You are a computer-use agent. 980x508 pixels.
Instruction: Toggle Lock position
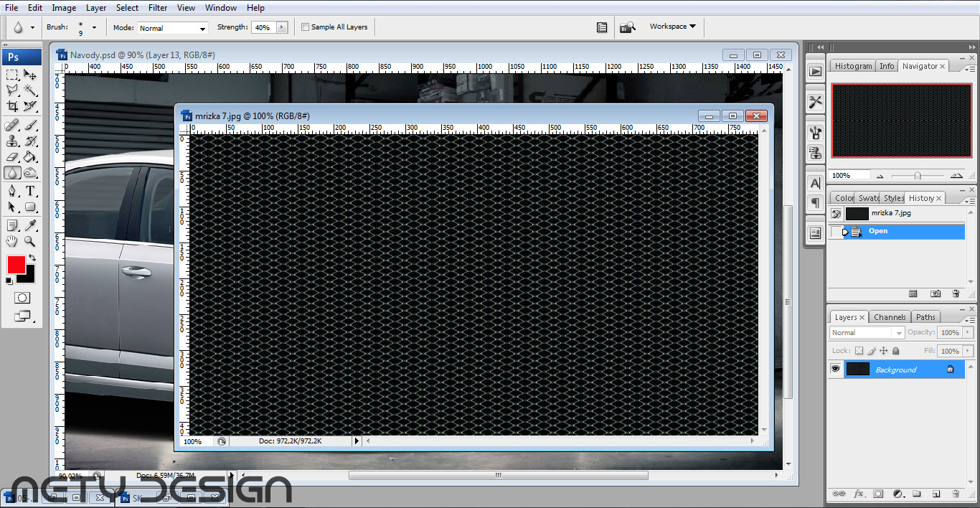[884, 351]
